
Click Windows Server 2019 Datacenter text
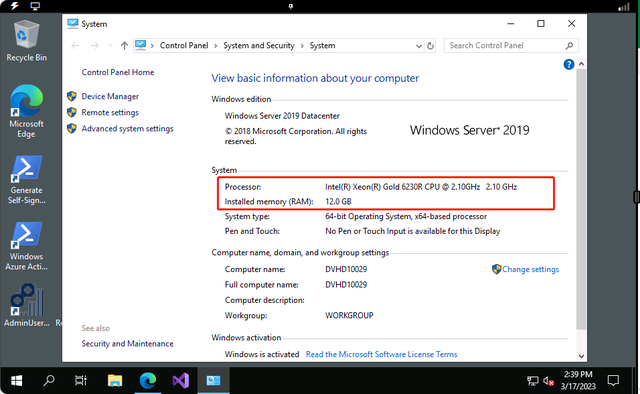pyautogui.click(x=282, y=116)
